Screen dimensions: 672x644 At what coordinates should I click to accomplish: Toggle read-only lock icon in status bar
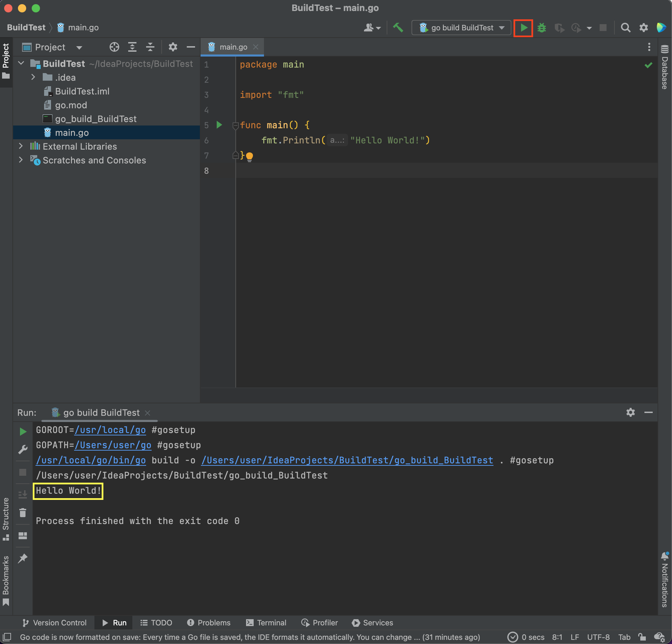(x=641, y=637)
